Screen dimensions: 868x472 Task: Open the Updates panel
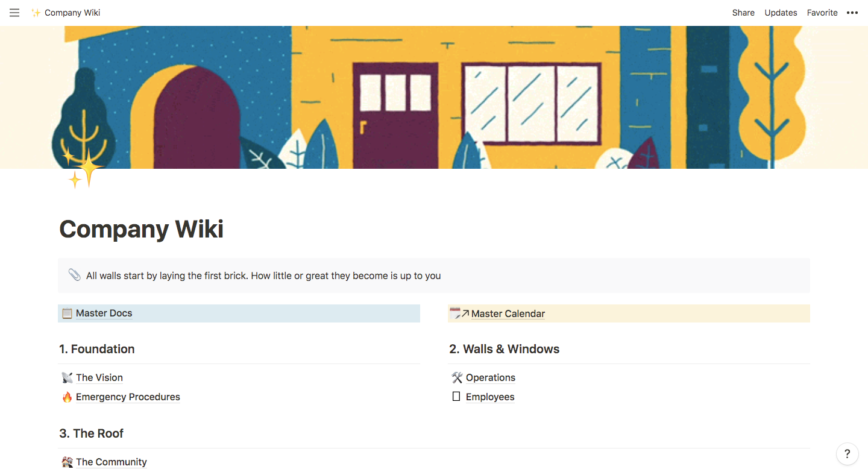coord(781,13)
